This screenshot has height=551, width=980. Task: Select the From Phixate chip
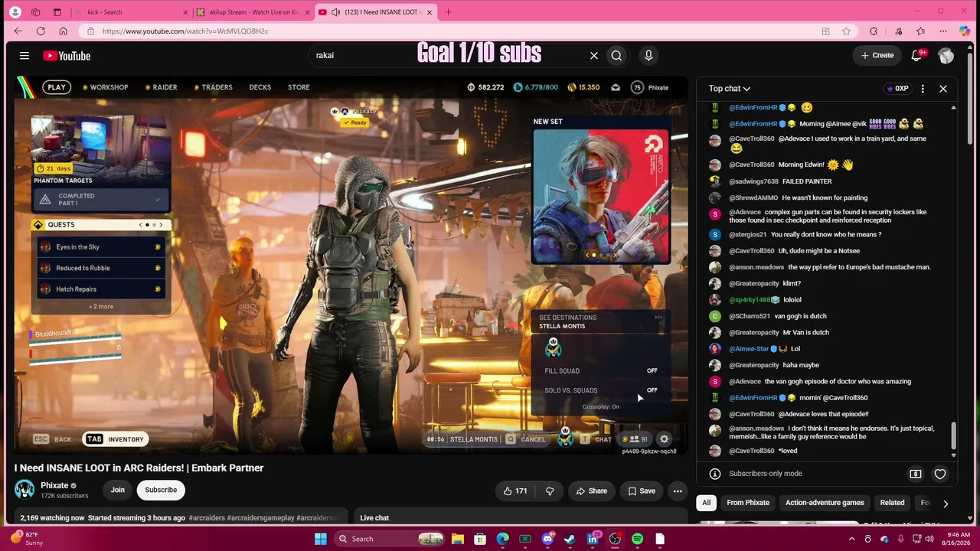click(748, 503)
